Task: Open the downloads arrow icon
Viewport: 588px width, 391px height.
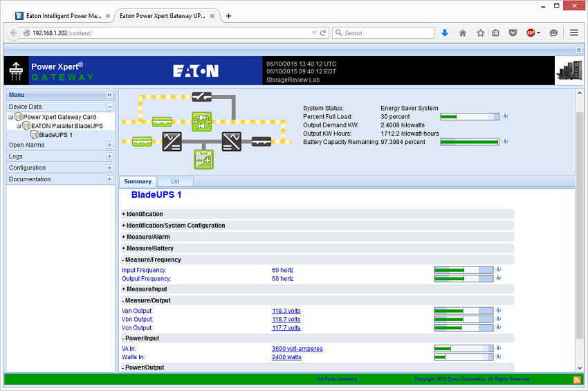Action: pos(445,33)
